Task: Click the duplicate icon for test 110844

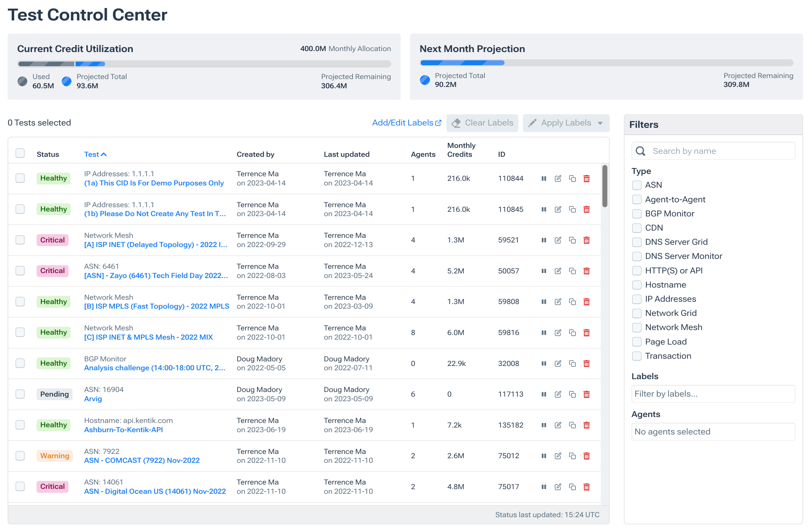Action: tap(571, 178)
